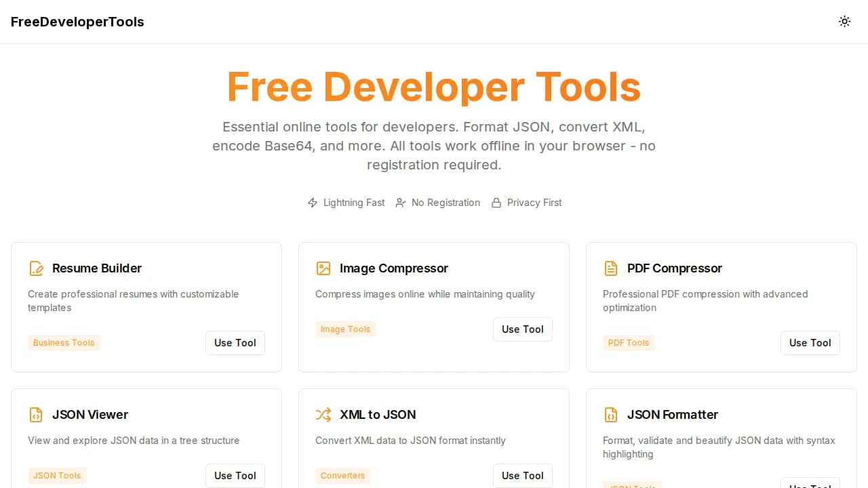
Task: Select the PDF Compressor file icon
Action: point(611,268)
